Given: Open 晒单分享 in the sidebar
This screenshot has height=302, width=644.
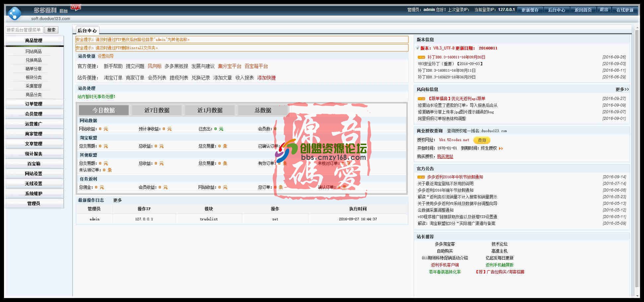Looking at the screenshot, I should click(34, 69).
